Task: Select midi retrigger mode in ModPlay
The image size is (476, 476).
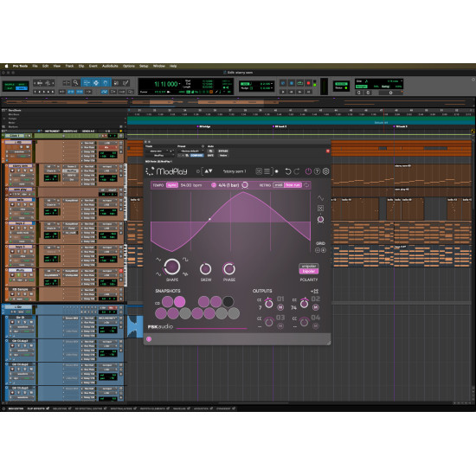Action: coord(279,185)
